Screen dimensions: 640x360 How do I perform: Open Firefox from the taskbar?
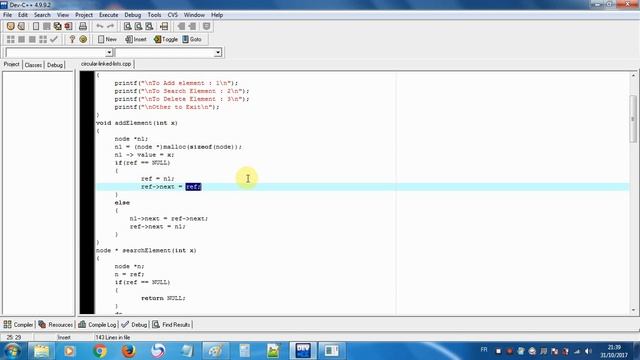(x=129, y=351)
